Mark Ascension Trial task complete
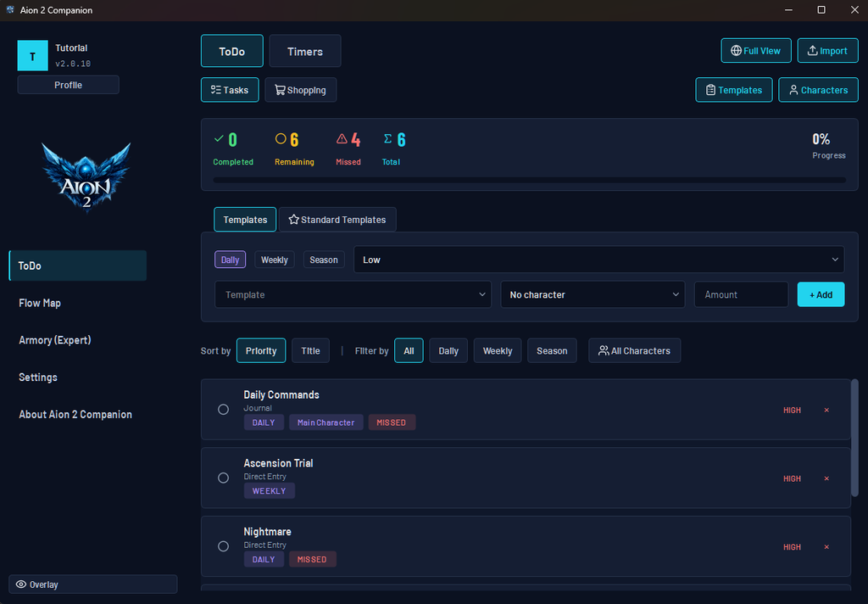This screenshot has width=868, height=604. tap(223, 478)
